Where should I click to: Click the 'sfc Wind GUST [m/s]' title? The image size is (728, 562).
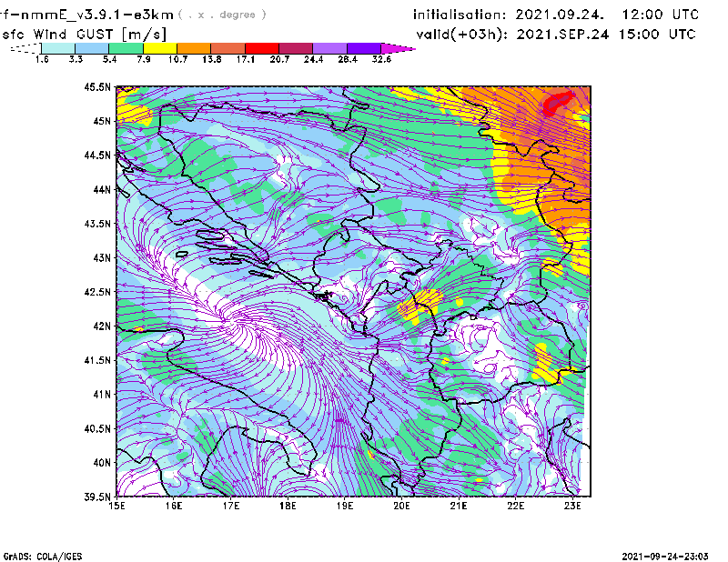84,35
